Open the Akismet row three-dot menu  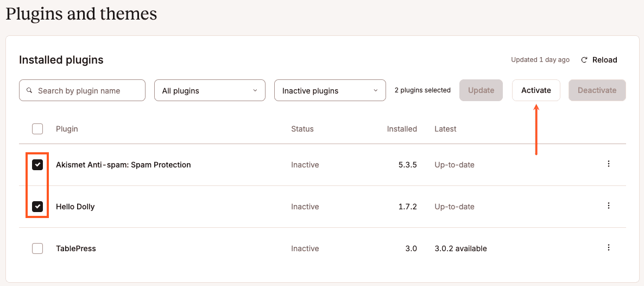pos(609,164)
